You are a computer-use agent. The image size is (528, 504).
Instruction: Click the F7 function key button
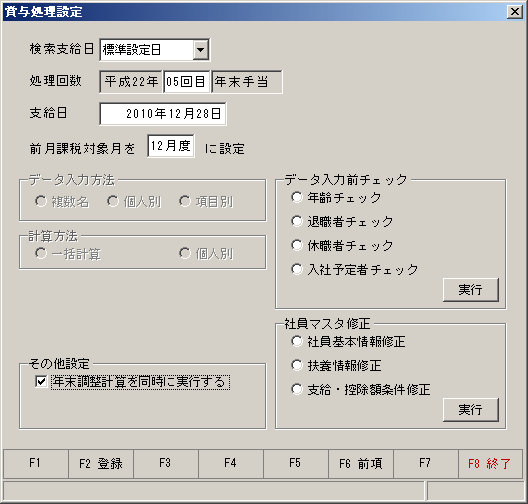click(426, 464)
